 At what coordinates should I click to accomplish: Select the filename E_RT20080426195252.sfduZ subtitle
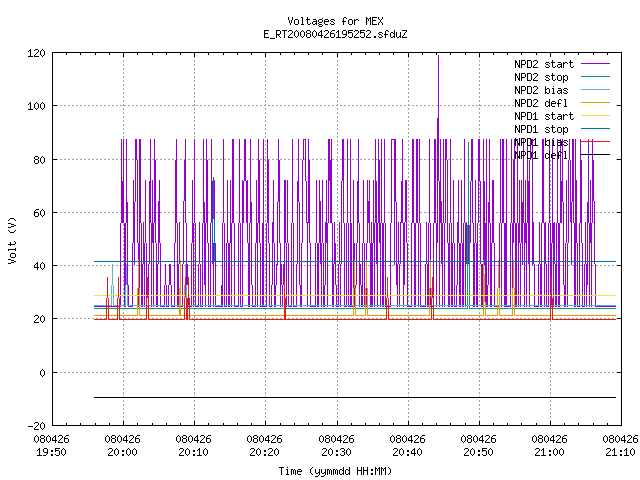pos(335,34)
